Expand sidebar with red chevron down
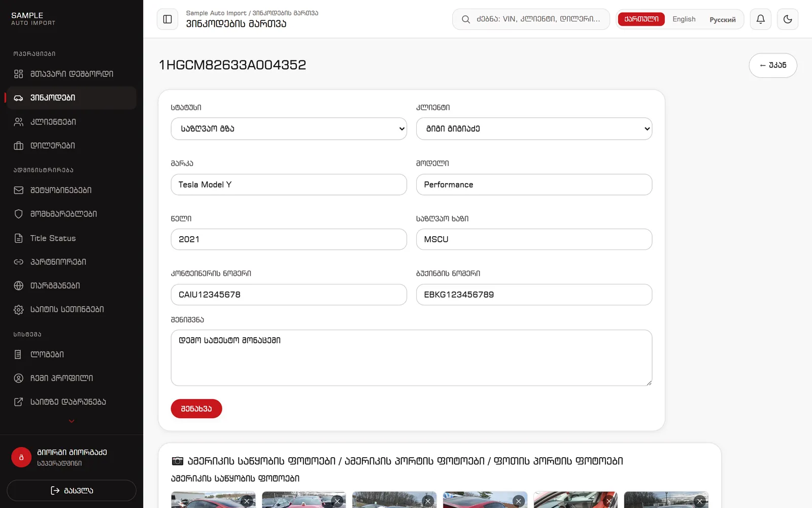The image size is (812, 508). [72, 421]
